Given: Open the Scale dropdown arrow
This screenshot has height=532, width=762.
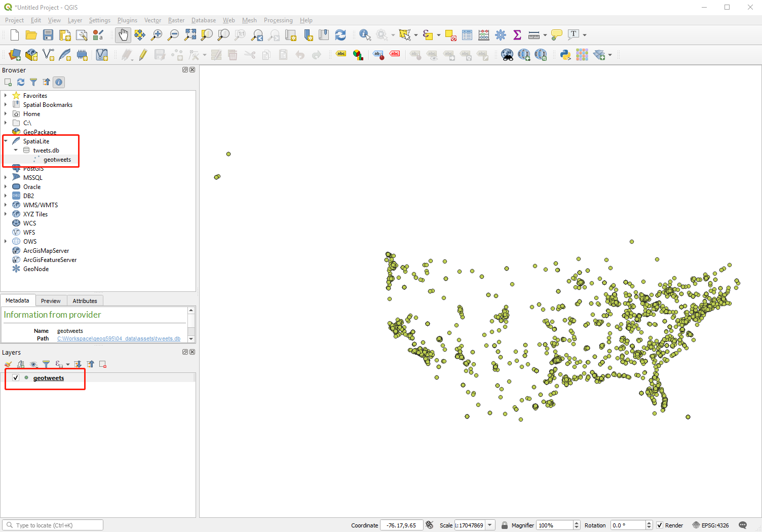Looking at the screenshot, I should [490, 525].
